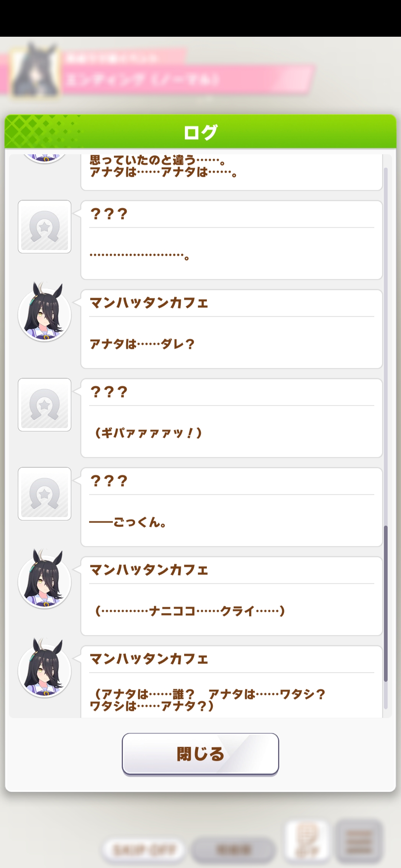Image resolution: width=401 pixels, height=868 pixels.
Task: Tap Manhattan Cafe portrait next to アナタは……ダレ？
Action: [45, 312]
